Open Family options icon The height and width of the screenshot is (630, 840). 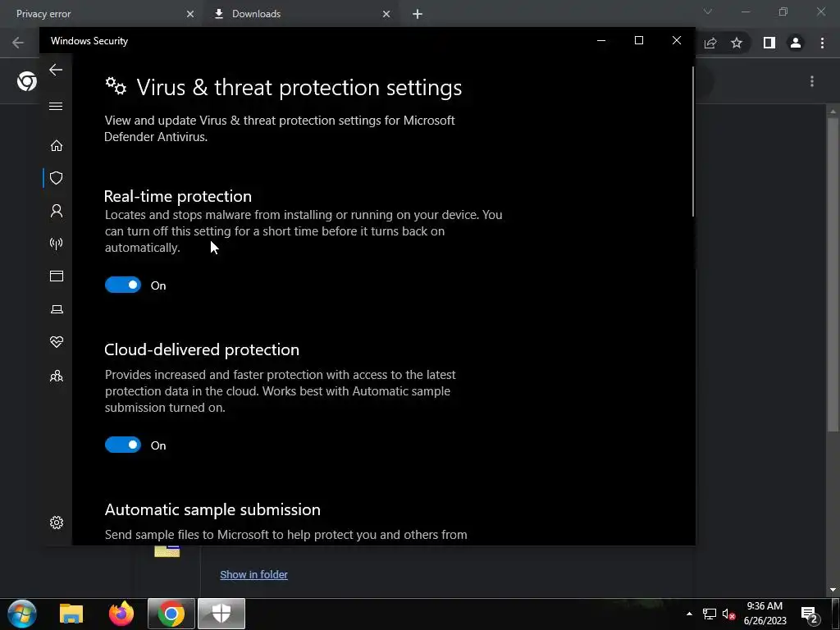tap(57, 376)
